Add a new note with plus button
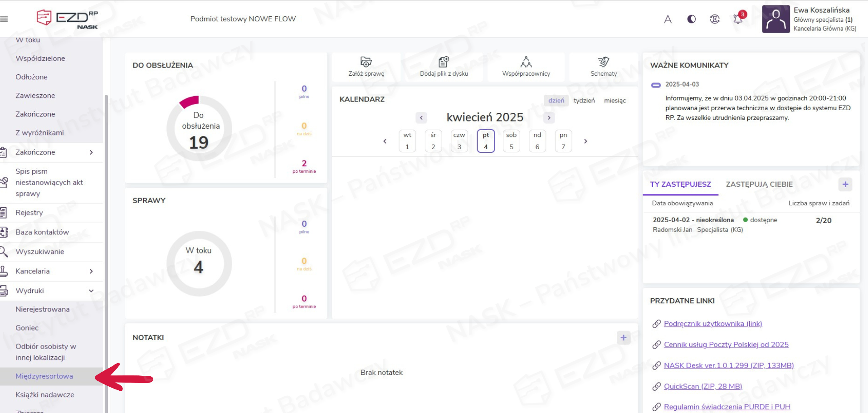Image resolution: width=868 pixels, height=413 pixels. 623,338
